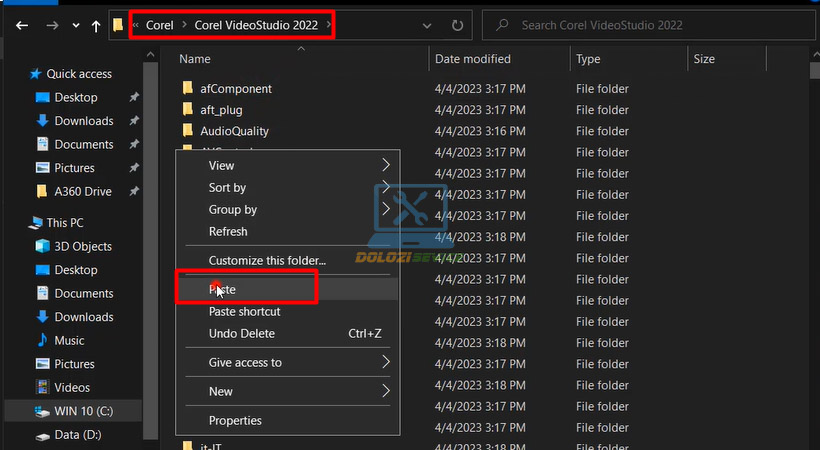The height and width of the screenshot is (450, 820).
Task: Click the search magnifier icon
Action: pos(503,25)
